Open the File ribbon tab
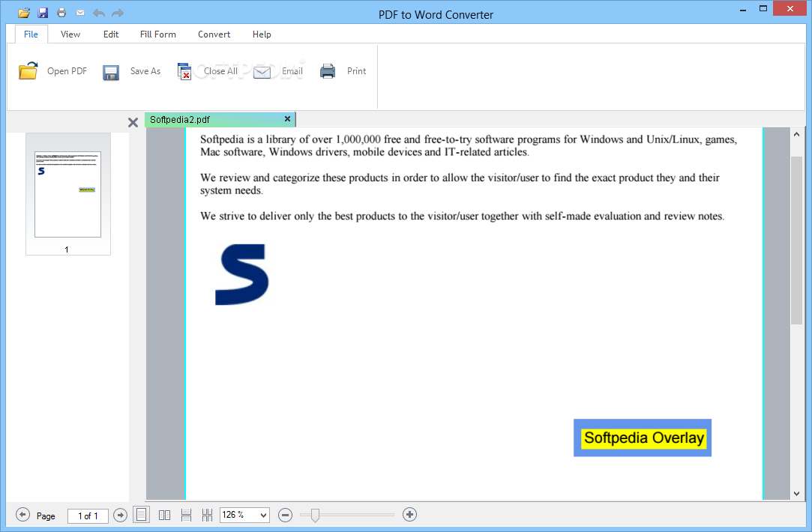Viewport: 812px width, 532px height. tap(31, 34)
